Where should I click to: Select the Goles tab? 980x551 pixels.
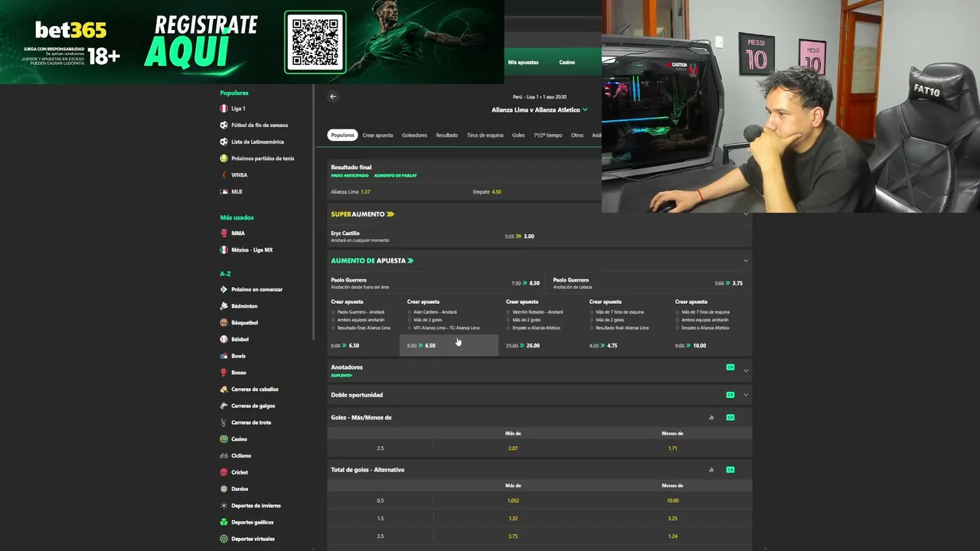[x=518, y=135]
